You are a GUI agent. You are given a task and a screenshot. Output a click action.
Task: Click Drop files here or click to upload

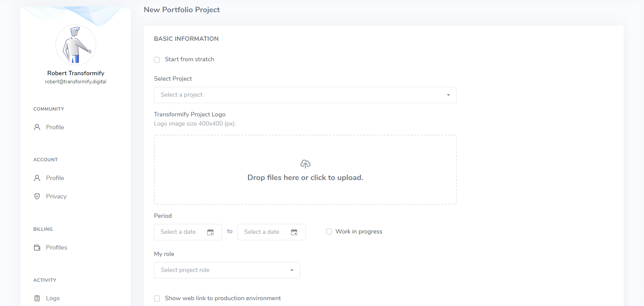(x=305, y=178)
